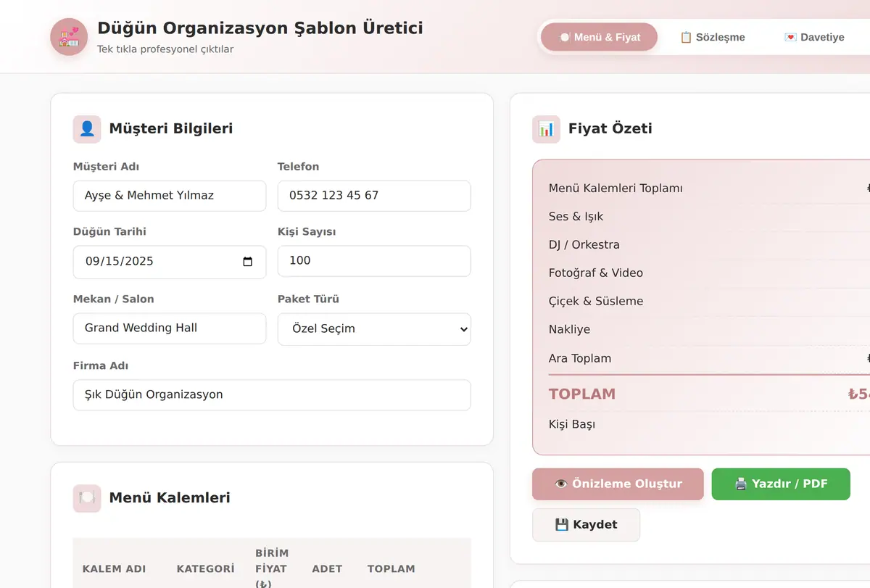
Task: Click the Önizleme Oluştur button
Action: (x=618, y=484)
